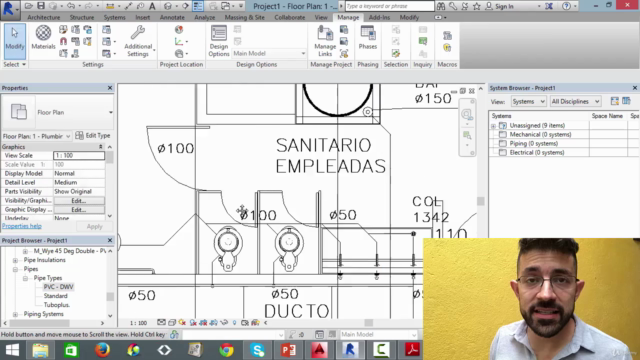
Task: Save the project from quick access toolbar
Action: click(x=41, y=6)
